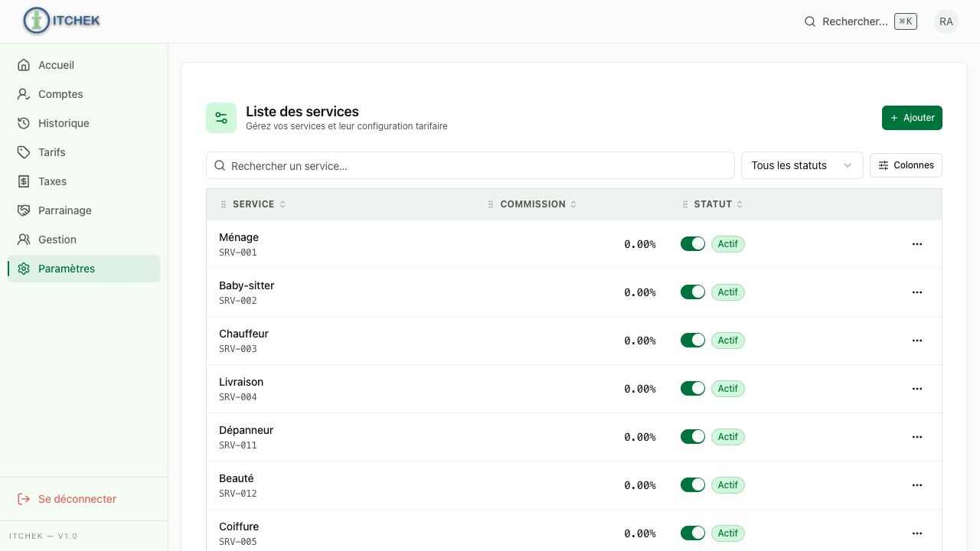Screen dimensions: 980x551
Task: Deactivate the Beauté service switch
Action: pyautogui.click(x=693, y=485)
